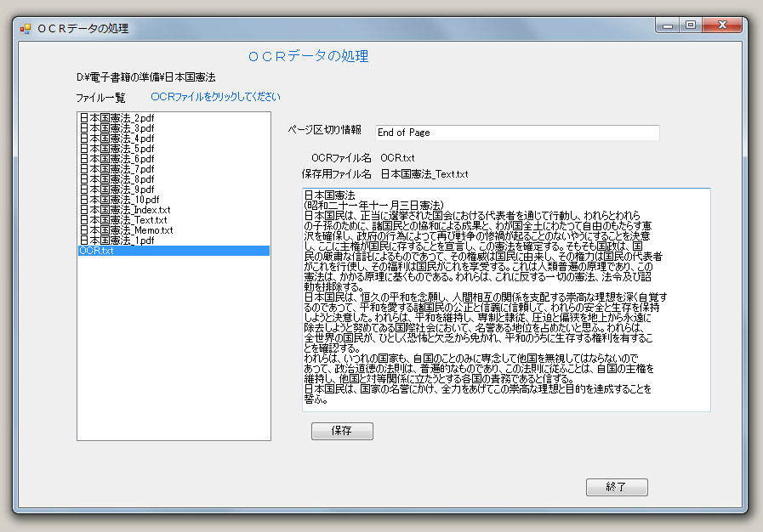This screenshot has height=532, width=763.
Task: Click inside the OCR text content area
Action: (506, 299)
